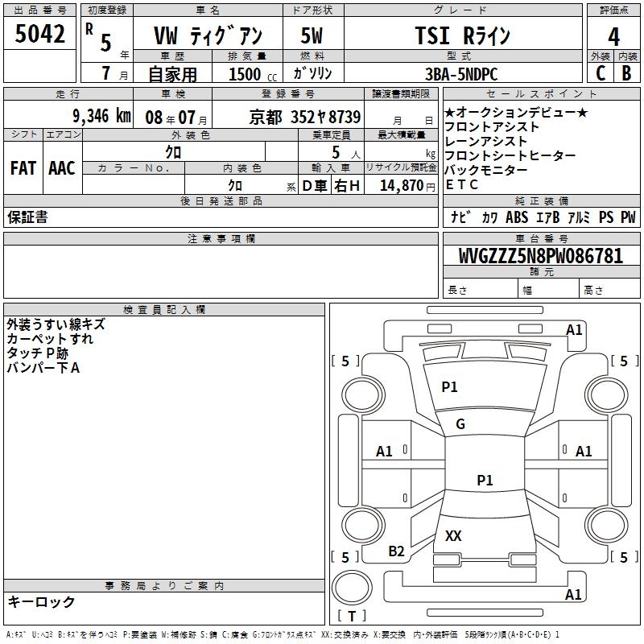Select the P1 mark on the roof
The height and width of the screenshot is (644, 644).
pos(485,480)
